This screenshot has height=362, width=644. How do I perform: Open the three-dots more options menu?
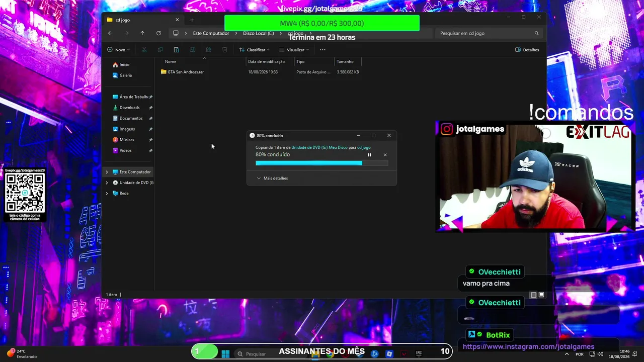(x=323, y=50)
